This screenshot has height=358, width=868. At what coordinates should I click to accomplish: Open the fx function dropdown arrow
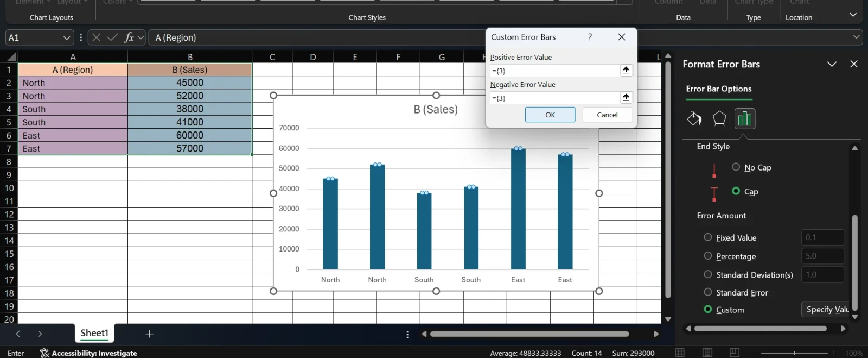(x=141, y=37)
